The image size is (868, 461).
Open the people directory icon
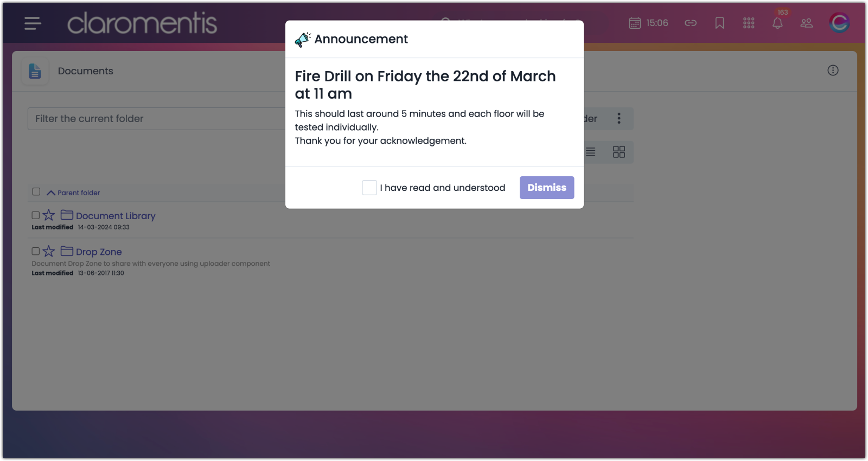coord(807,23)
